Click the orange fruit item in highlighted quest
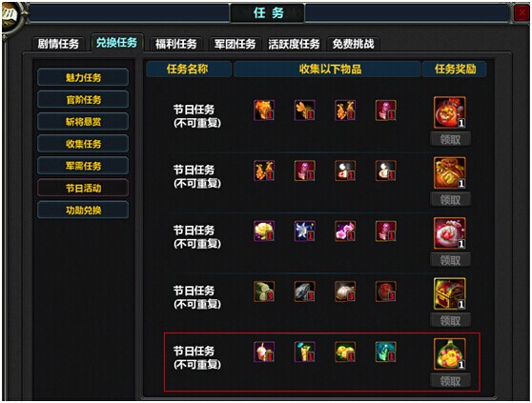 (345, 352)
